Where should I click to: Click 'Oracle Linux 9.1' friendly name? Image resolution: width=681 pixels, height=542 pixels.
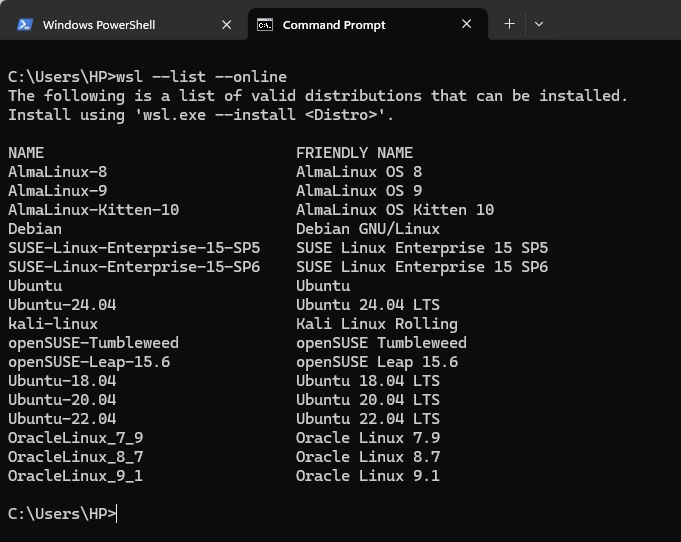(368, 476)
